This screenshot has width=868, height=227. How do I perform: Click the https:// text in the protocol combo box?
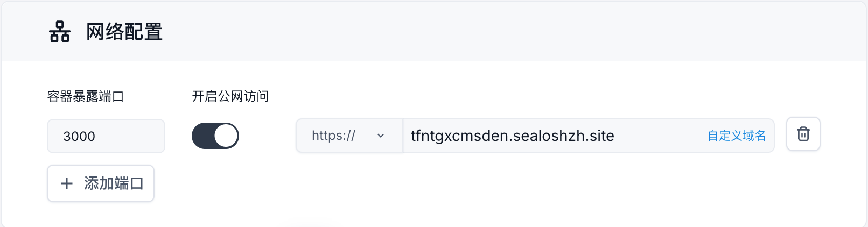tap(333, 136)
